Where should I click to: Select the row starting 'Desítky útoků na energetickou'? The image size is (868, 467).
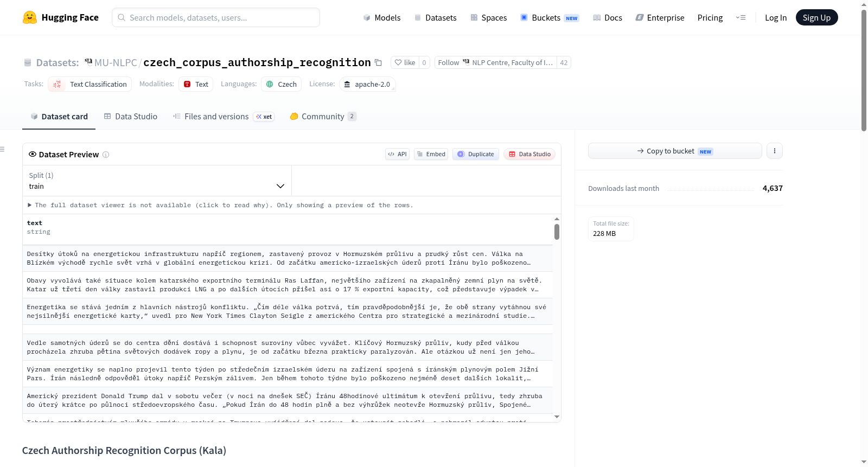[288, 258]
